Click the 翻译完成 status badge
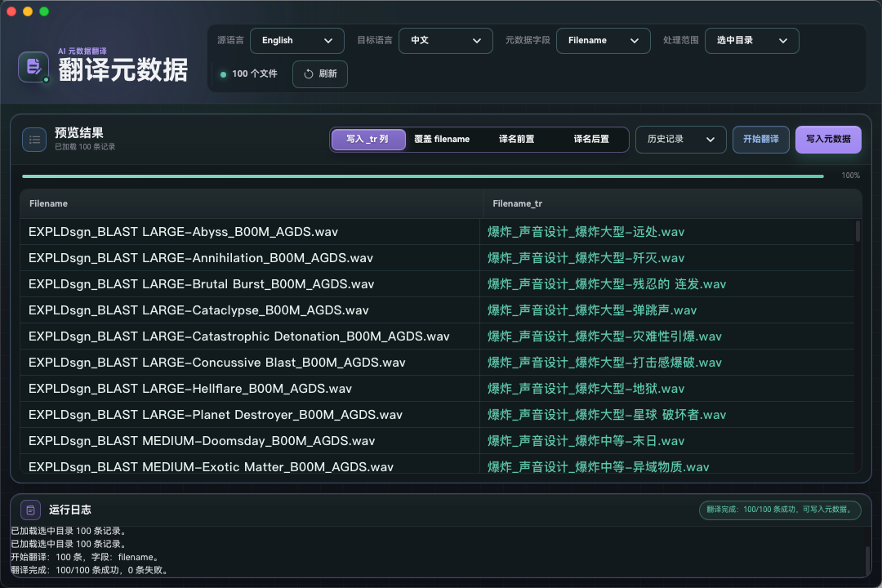Viewport: 882px width, 588px height. [x=780, y=510]
